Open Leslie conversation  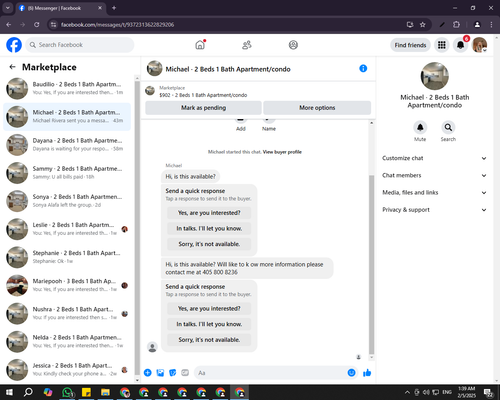(x=67, y=229)
